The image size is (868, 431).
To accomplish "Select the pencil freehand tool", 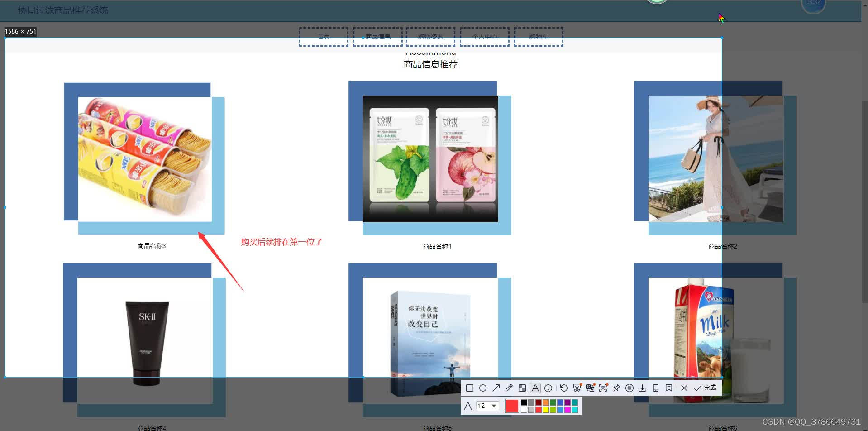I will click(509, 388).
